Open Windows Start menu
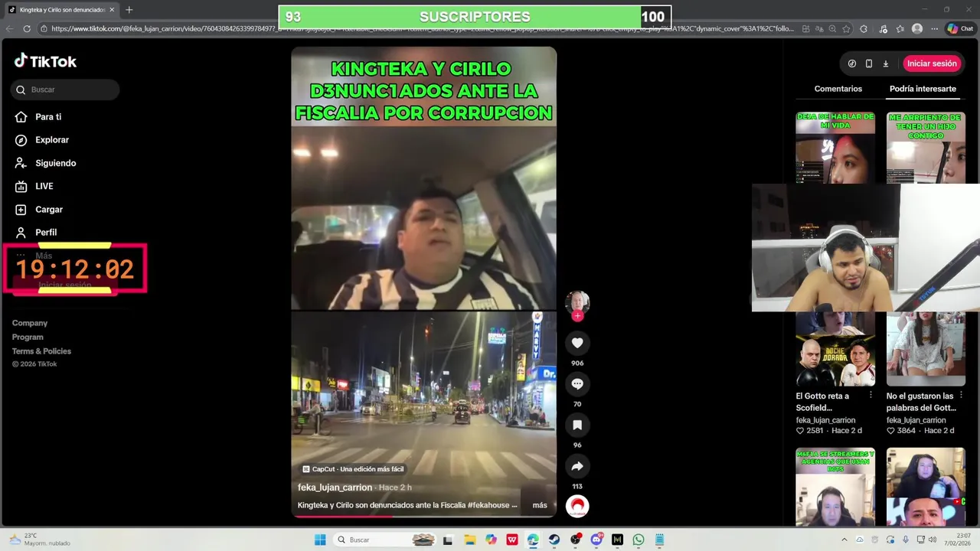The width and height of the screenshot is (980, 551). point(320,540)
